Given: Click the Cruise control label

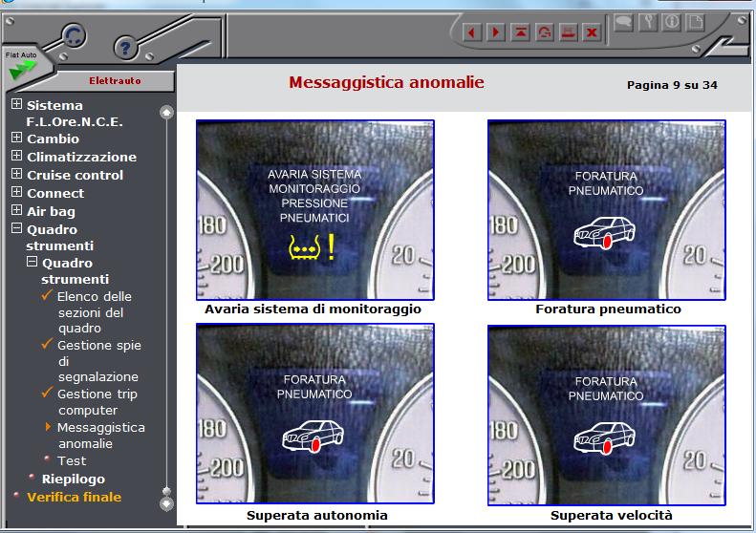Looking at the screenshot, I should (75, 175).
